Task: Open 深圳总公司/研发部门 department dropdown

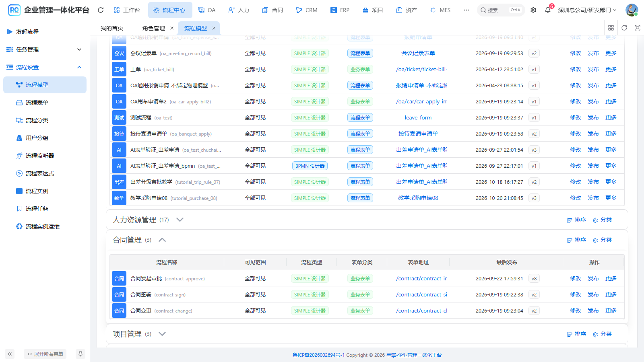Action: pyautogui.click(x=587, y=10)
